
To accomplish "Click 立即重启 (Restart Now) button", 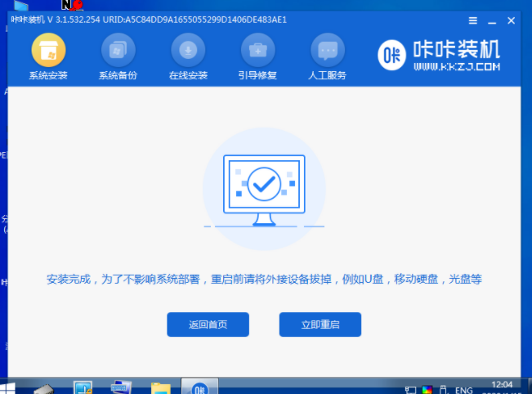I will (x=320, y=325).
